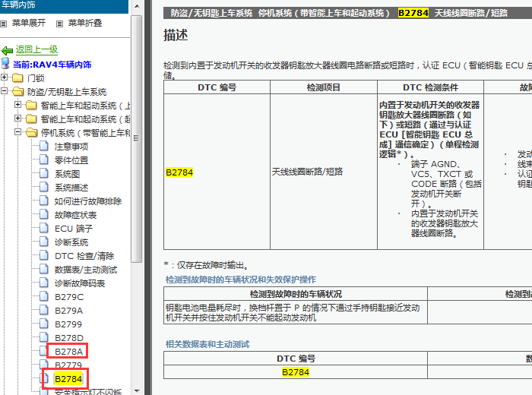Open the ECU 端子 page

point(74,229)
